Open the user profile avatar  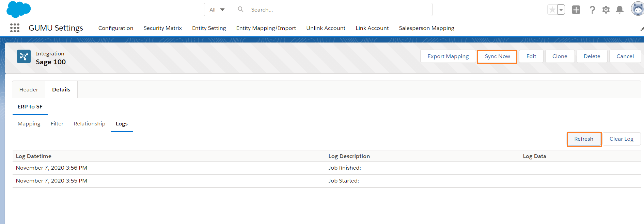[x=638, y=9]
